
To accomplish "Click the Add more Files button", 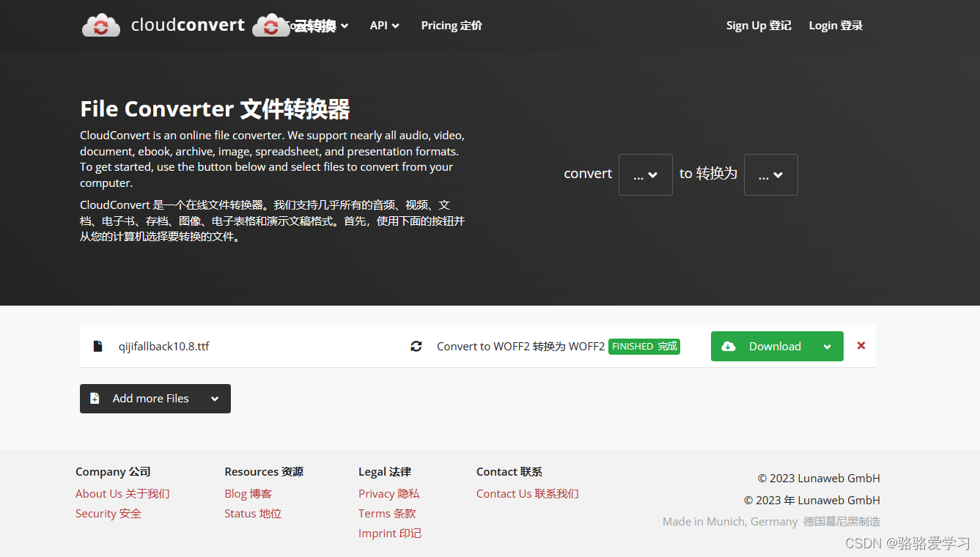I will [x=155, y=399].
